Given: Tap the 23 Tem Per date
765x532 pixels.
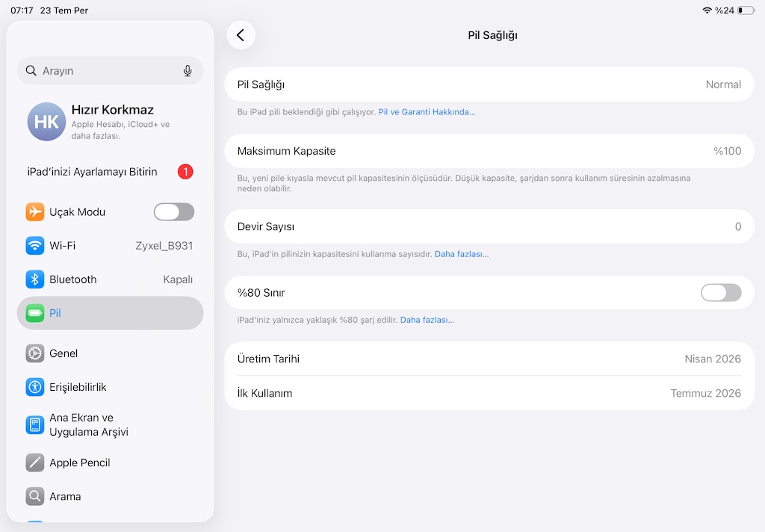Looking at the screenshot, I should click(64, 10).
